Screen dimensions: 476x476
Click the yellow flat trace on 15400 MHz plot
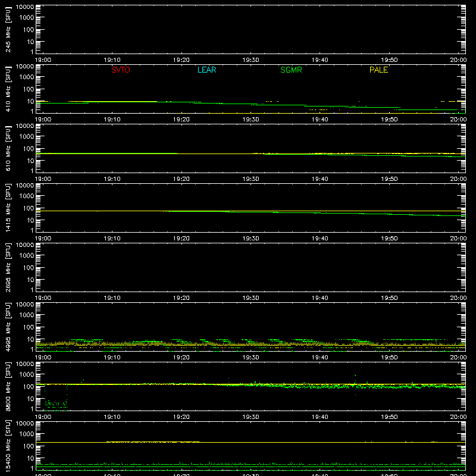[250, 442]
